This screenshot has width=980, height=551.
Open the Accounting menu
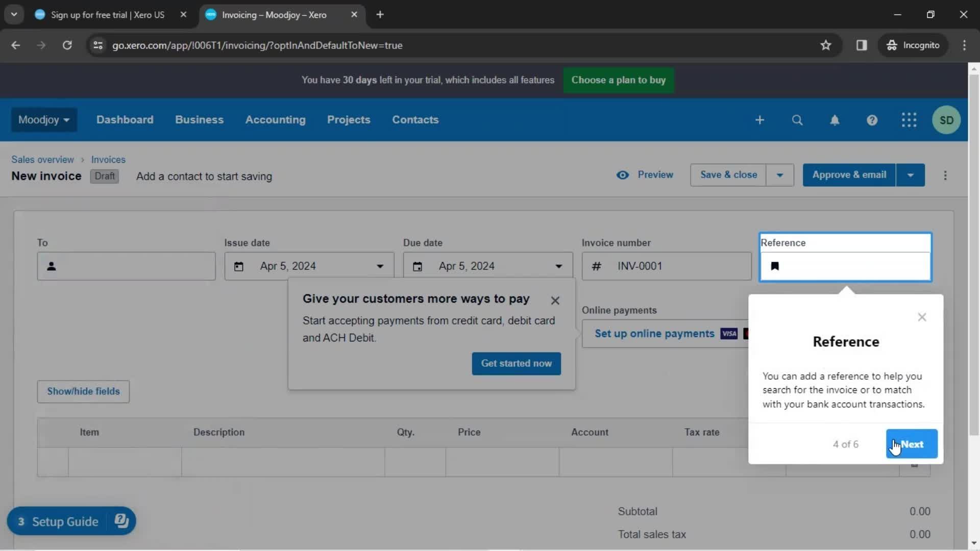click(x=275, y=120)
